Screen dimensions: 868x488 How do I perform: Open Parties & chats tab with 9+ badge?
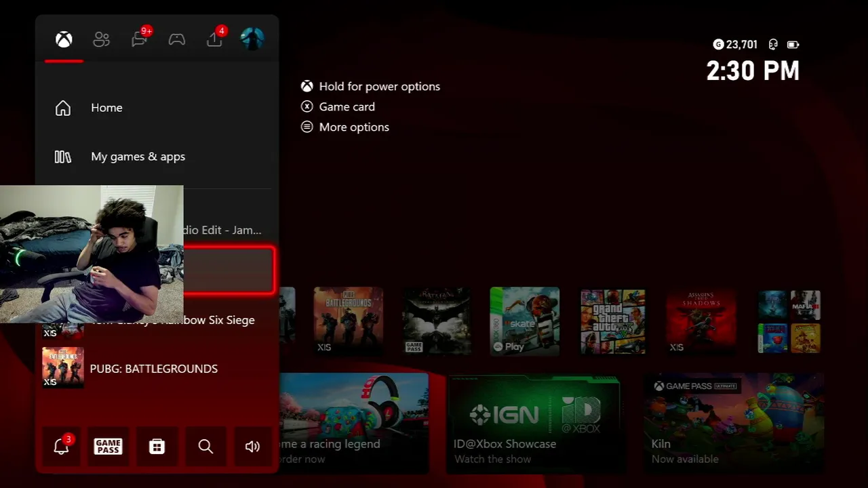[x=140, y=38]
